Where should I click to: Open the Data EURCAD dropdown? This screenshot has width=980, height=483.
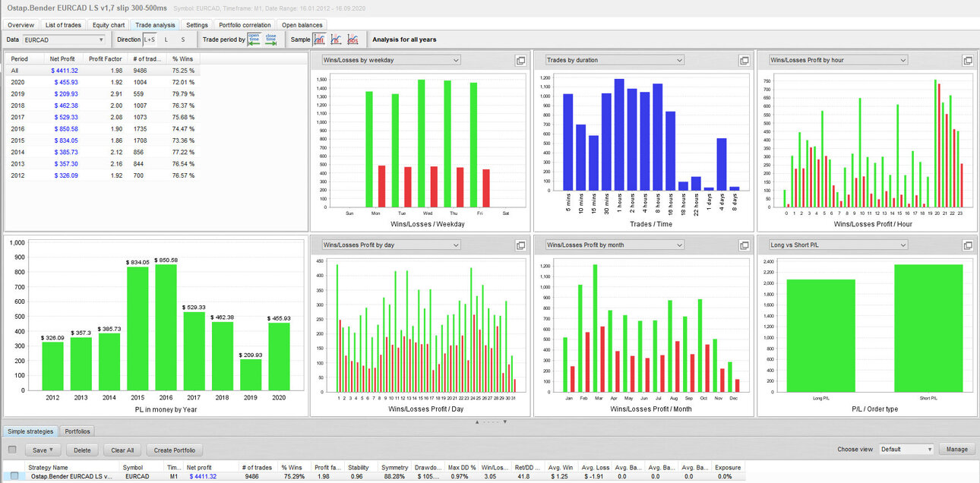(64, 39)
